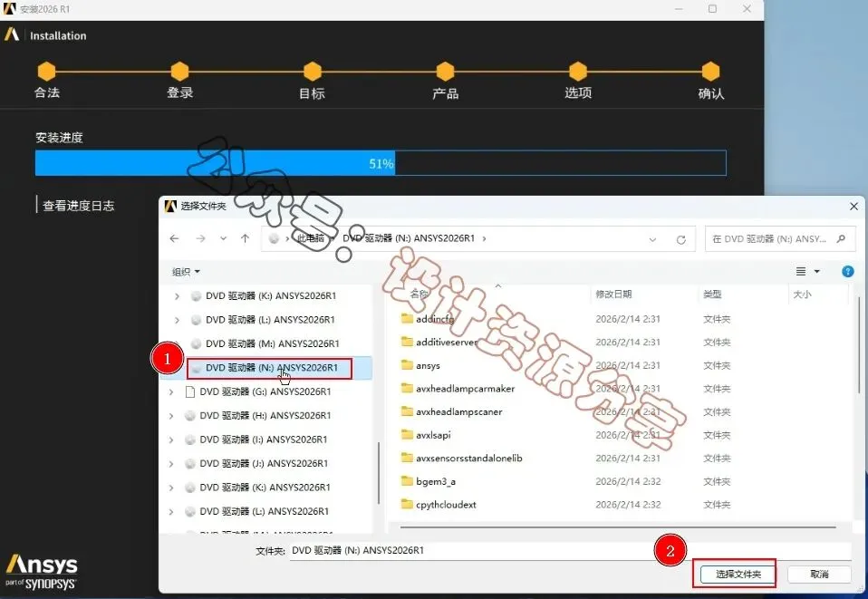
Task: Click the 51% installation progress bar
Action: tap(381, 163)
